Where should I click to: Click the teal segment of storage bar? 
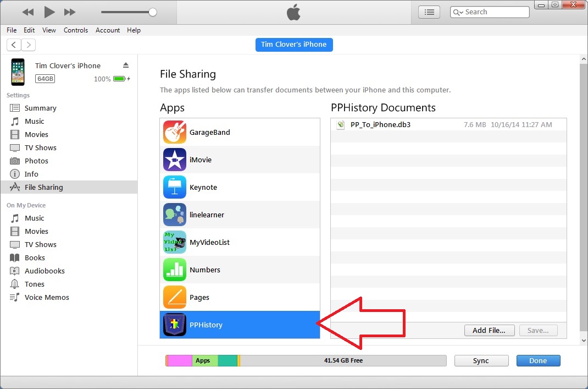(x=228, y=361)
